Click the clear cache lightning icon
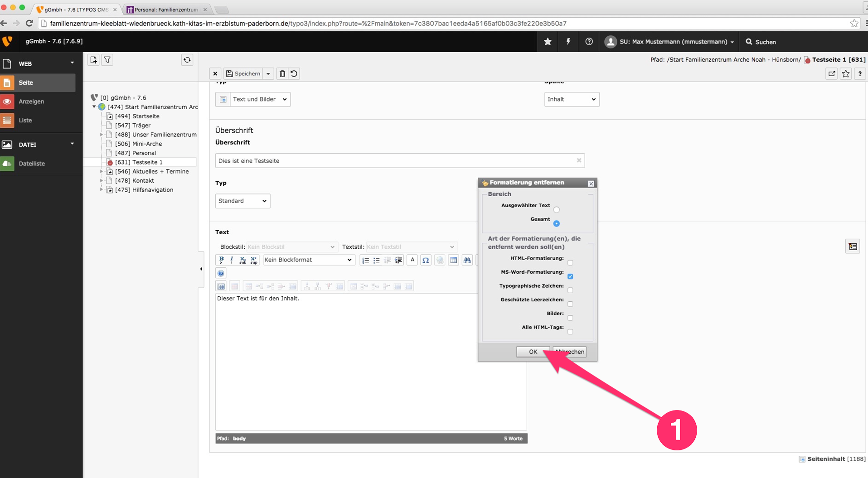 568,42
